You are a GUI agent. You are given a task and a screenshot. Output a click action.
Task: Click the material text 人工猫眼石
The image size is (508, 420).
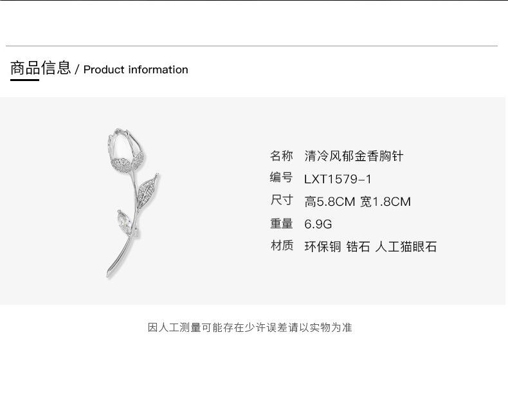(x=406, y=246)
